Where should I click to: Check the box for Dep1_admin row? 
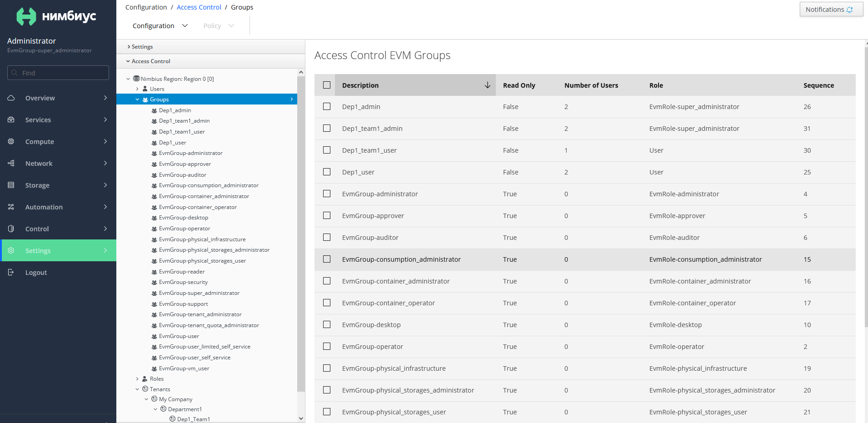pos(327,106)
